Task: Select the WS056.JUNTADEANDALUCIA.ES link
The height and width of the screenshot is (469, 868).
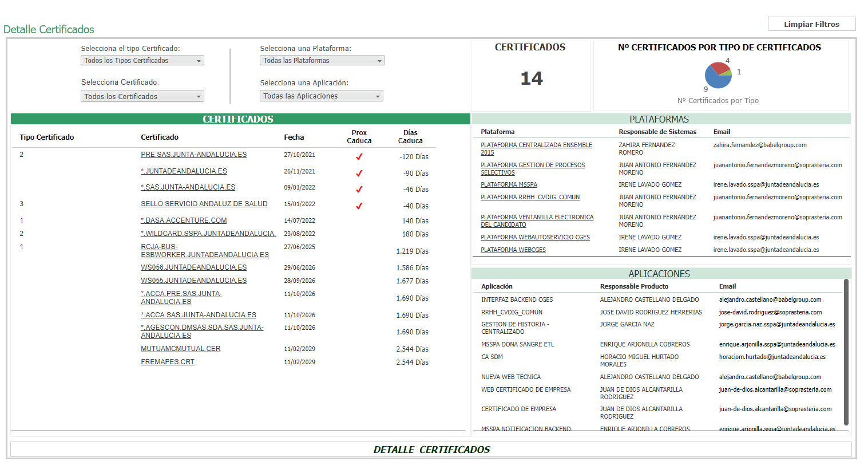Action: (x=194, y=267)
